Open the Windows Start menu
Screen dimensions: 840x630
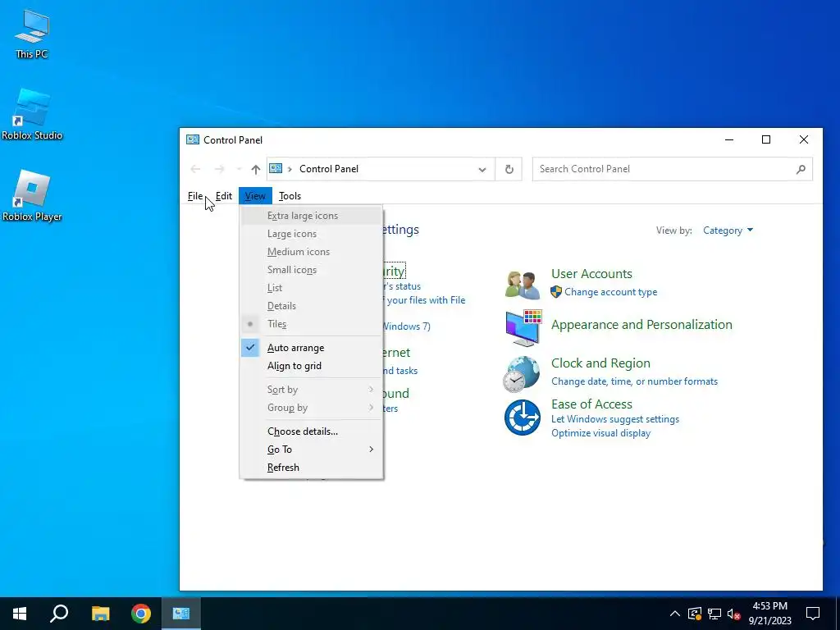click(20, 614)
